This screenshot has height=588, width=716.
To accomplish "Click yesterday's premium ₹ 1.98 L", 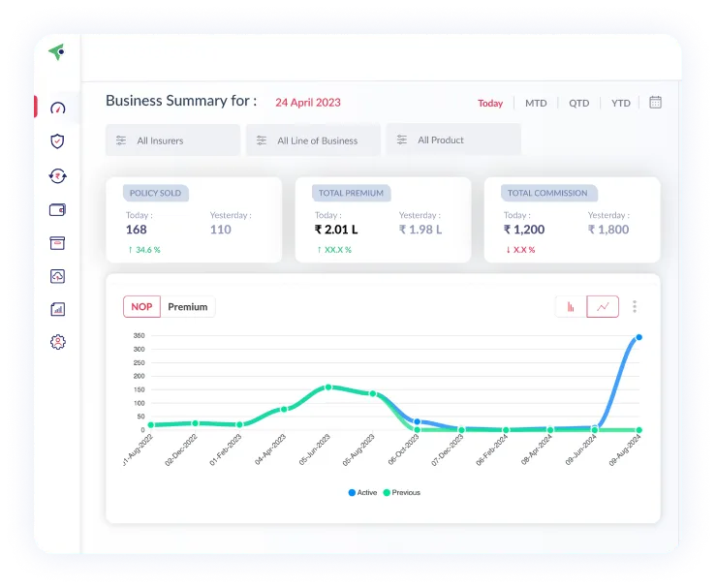I will [x=420, y=230].
